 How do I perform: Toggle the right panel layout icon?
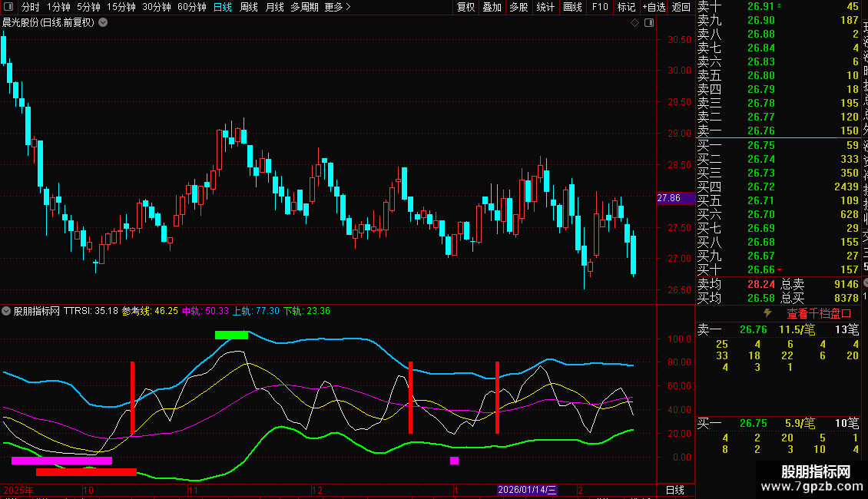click(x=648, y=22)
